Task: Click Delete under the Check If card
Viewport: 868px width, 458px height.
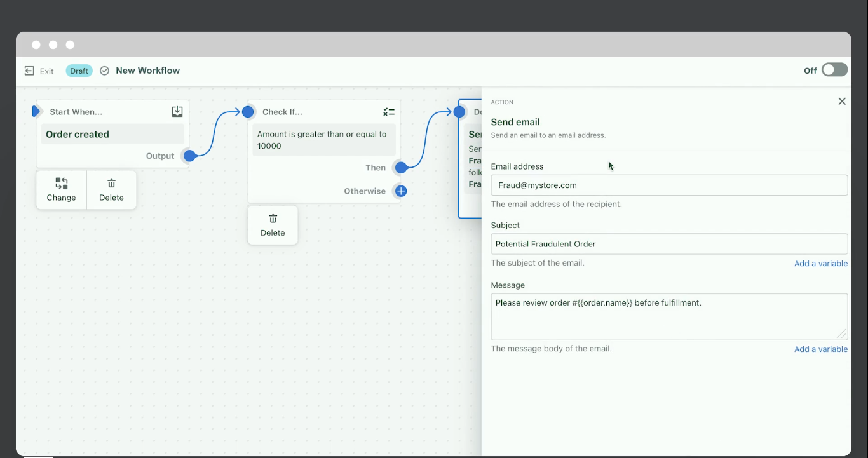Action: tap(273, 225)
